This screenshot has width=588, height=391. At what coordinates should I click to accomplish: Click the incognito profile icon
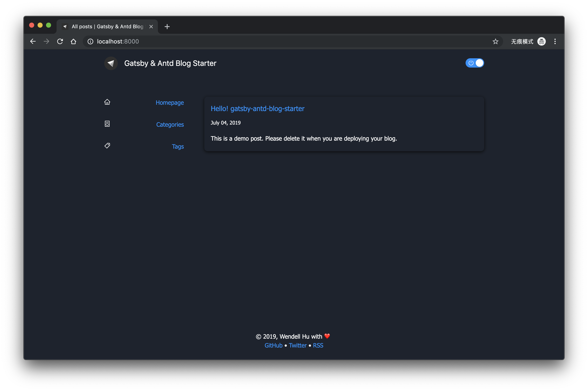[541, 41]
